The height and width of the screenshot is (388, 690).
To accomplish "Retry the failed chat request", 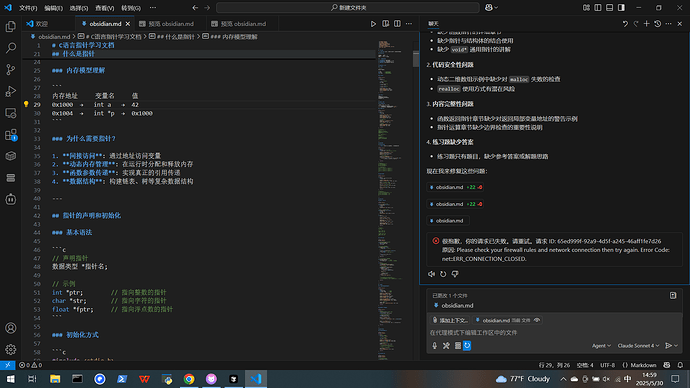I will (443, 274).
